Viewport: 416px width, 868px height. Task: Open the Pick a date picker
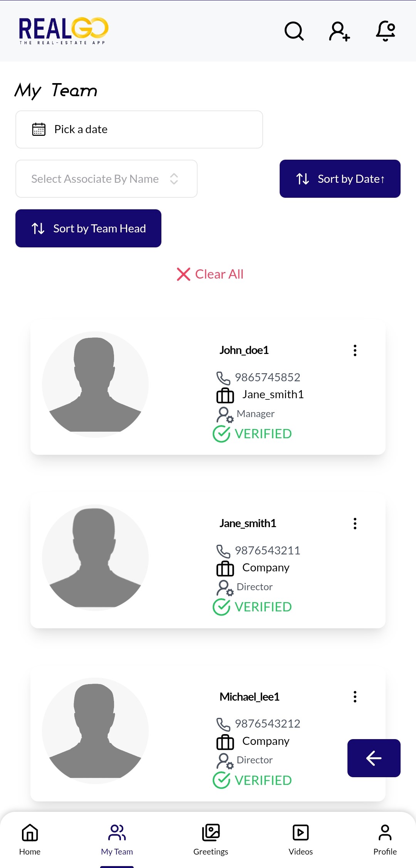[139, 129]
